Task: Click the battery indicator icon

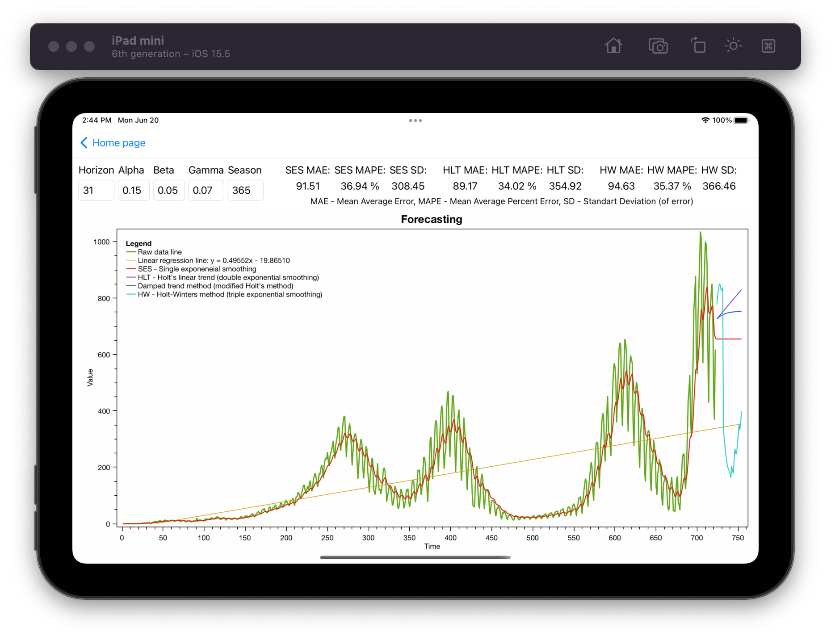Action: [741, 120]
